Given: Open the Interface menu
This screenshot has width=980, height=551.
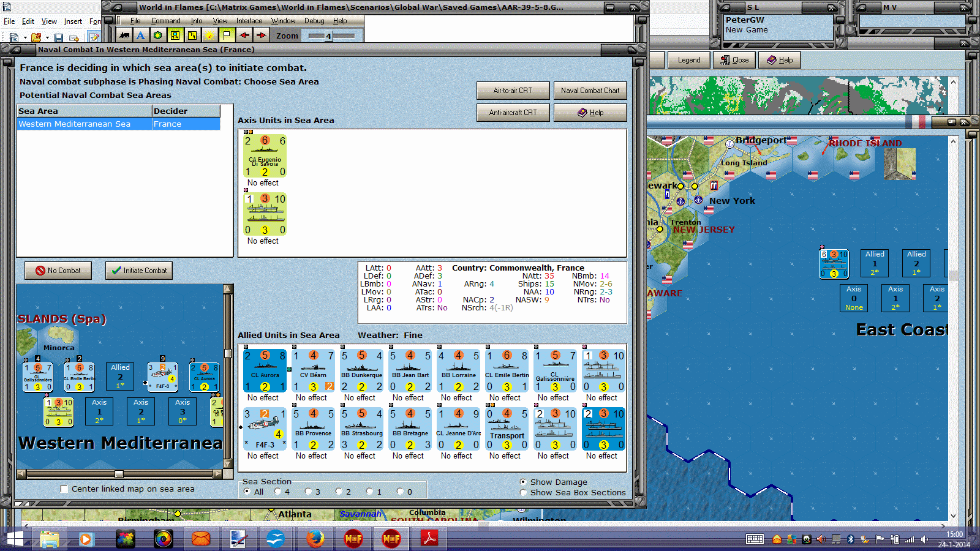Looking at the screenshot, I should click(x=249, y=21).
